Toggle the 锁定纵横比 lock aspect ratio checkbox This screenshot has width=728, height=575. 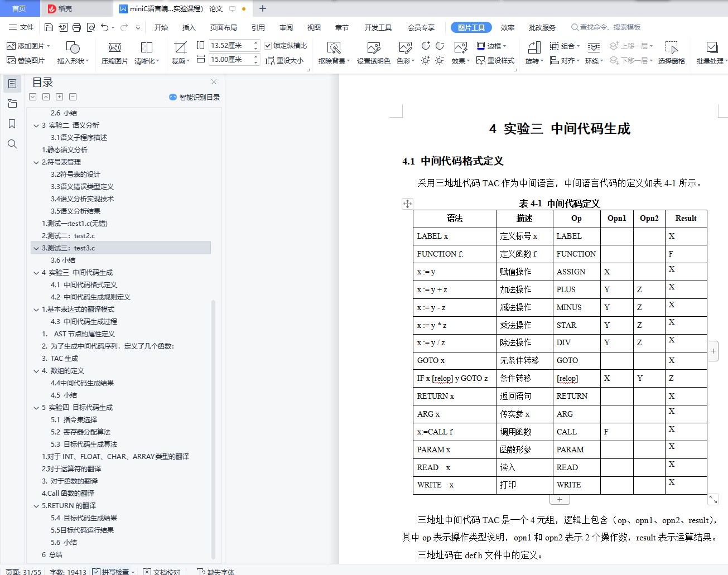pos(268,46)
